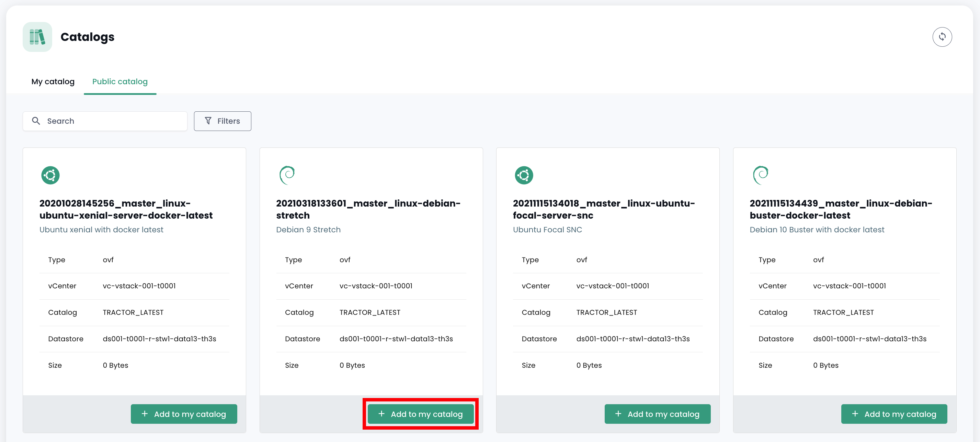Open the debian-stretch template title

pos(368,209)
